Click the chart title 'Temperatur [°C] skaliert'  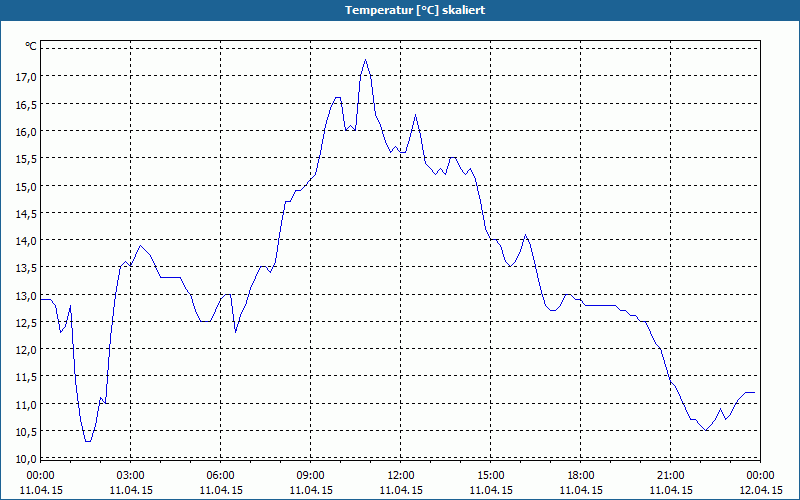[415, 10]
